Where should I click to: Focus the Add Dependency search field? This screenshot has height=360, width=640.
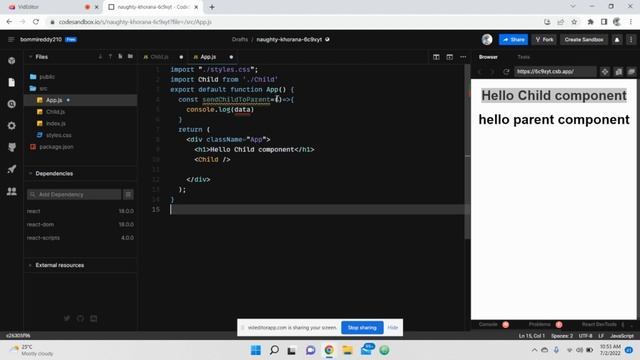74,195
